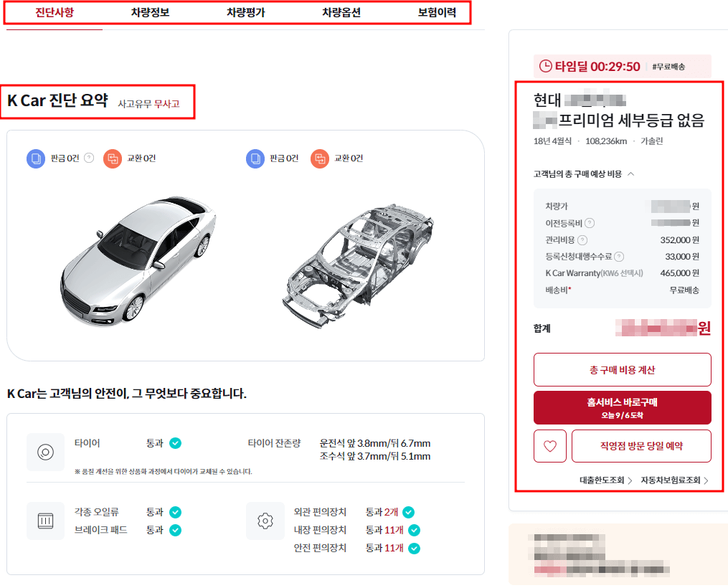The image size is (728, 588).
Task: Click the 총 구매 비용 계산 button
Action: pyautogui.click(x=622, y=369)
